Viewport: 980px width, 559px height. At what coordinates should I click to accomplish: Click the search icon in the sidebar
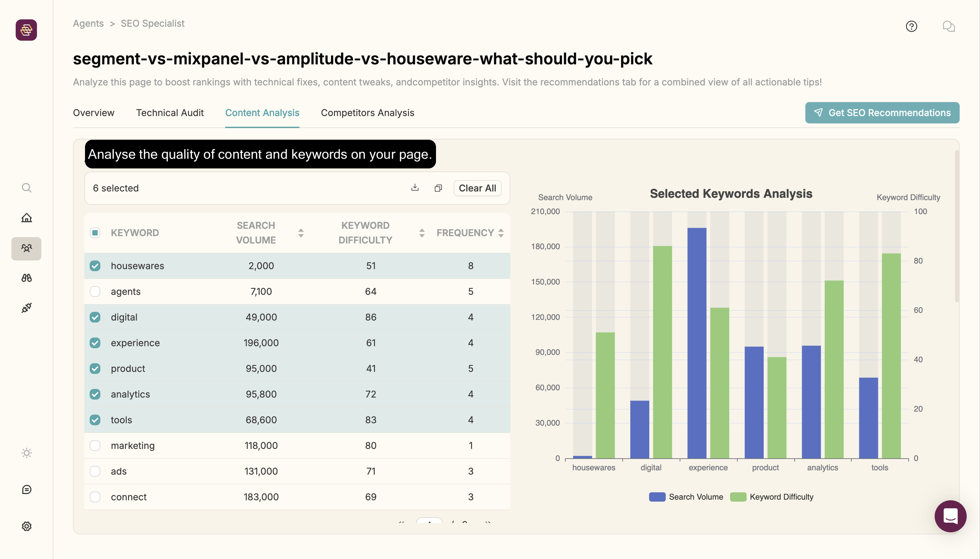click(x=26, y=188)
